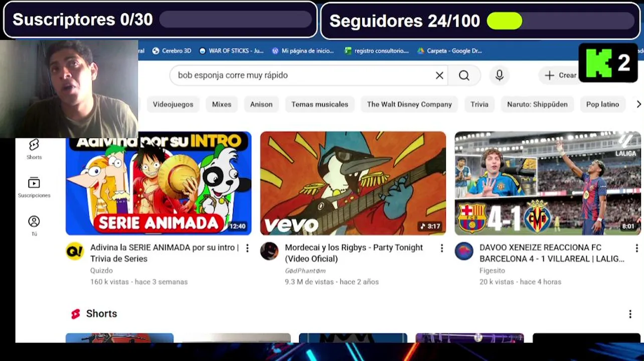Select The Walt Disney Company chip

click(x=409, y=104)
